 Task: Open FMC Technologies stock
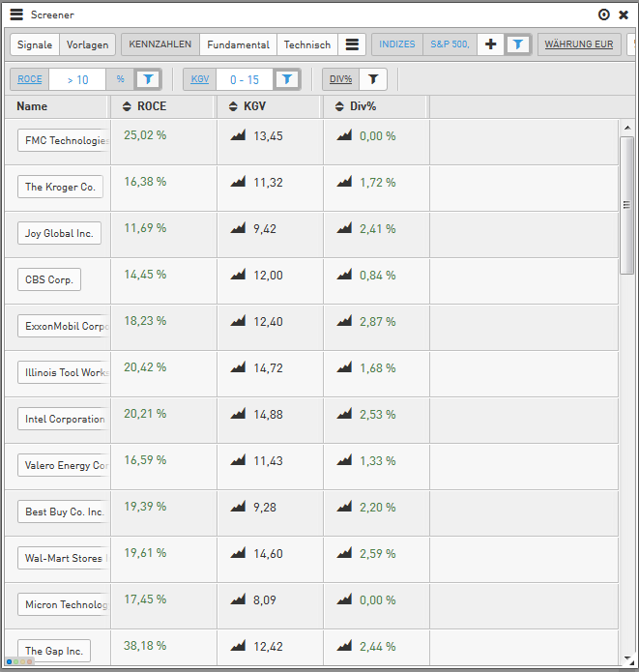click(64, 140)
